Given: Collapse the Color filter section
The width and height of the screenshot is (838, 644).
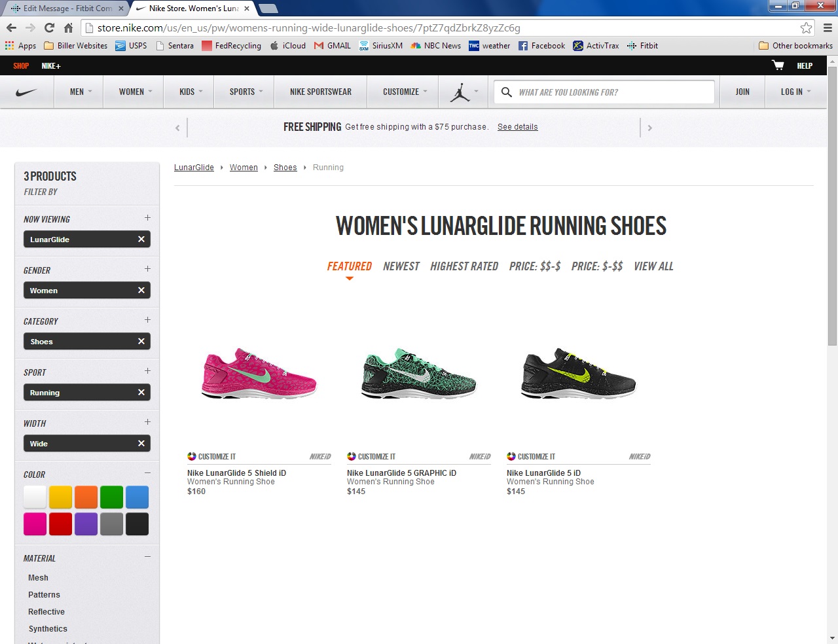Looking at the screenshot, I should click(x=147, y=473).
